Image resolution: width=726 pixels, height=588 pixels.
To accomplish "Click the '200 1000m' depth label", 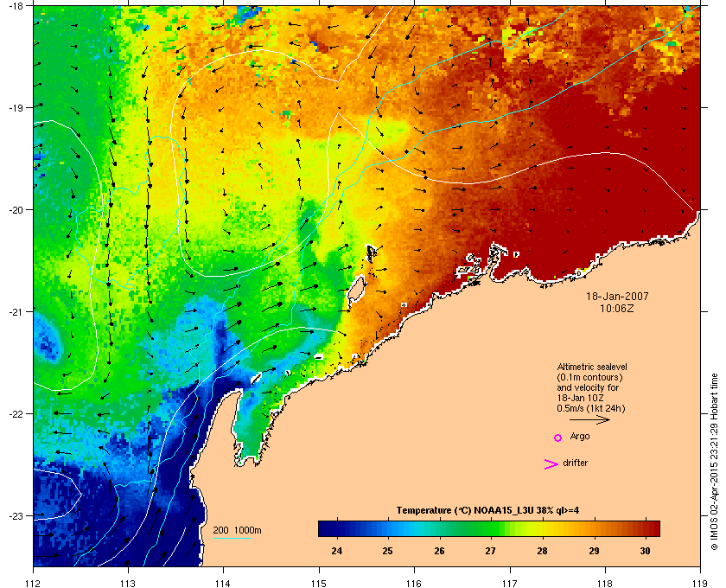I will [x=237, y=531].
